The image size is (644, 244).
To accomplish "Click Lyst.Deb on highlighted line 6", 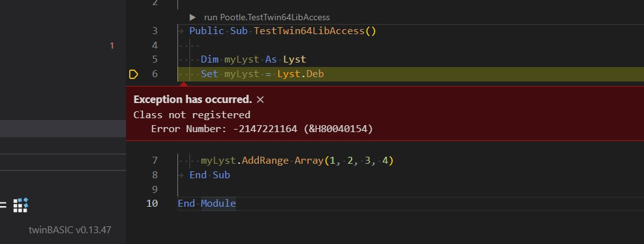I will click(x=301, y=74).
